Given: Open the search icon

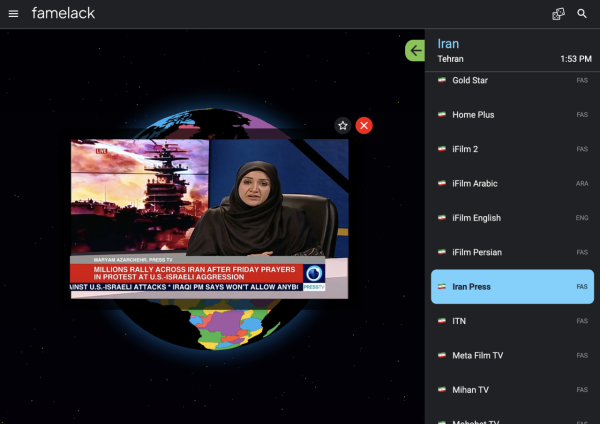Looking at the screenshot, I should [x=582, y=14].
